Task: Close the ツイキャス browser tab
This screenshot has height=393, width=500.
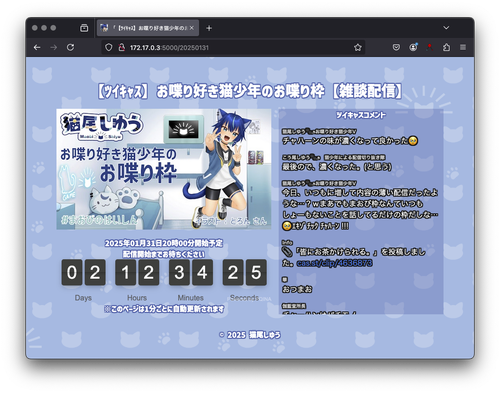Action: [x=192, y=28]
